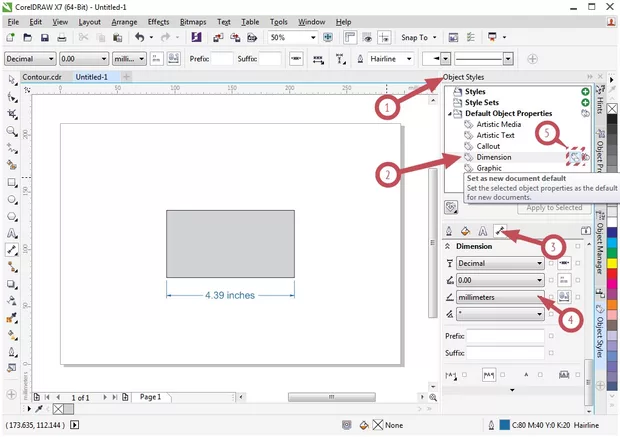The height and width of the screenshot is (437, 620).
Task: Pick the yellow swatch in color palette
Action: (613, 261)
